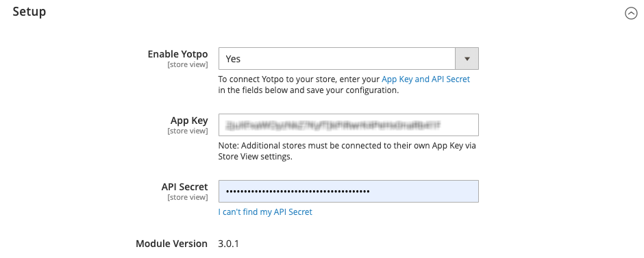Click the note about Additional stores
The width and height of the screenshot is (644, 258).
pos(347,151)
